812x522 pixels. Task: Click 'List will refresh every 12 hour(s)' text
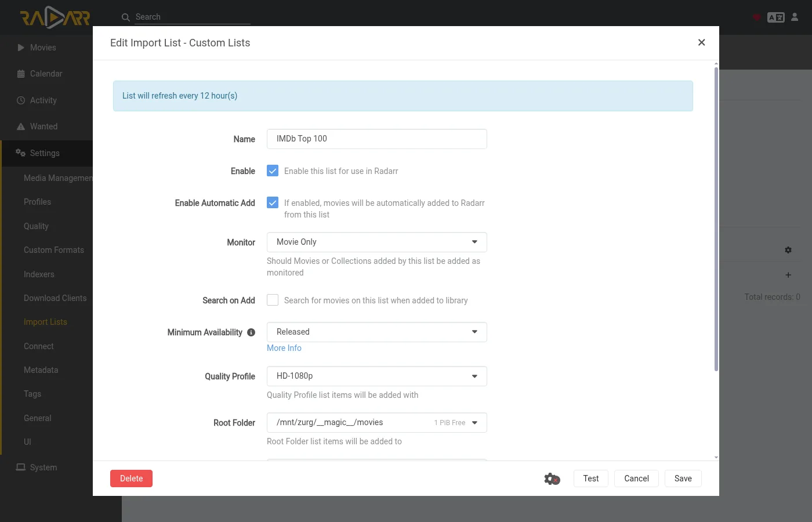[x=180, y=96]
